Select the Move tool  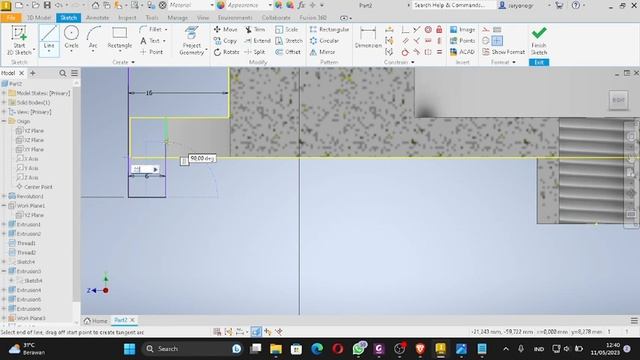point(225,29)
